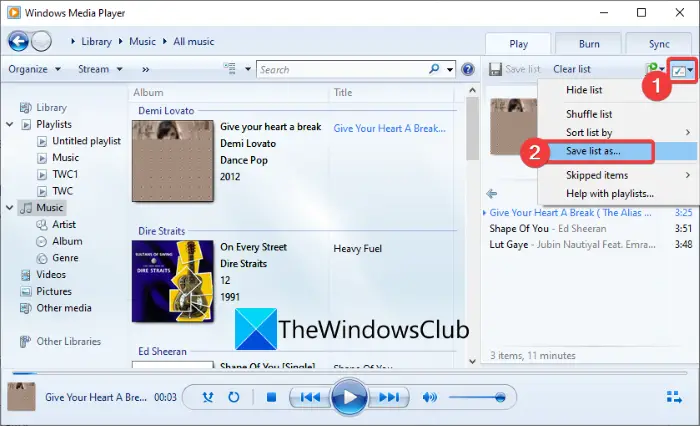
Task: Open view options dropdown arrow
Action: pos(248,69)
